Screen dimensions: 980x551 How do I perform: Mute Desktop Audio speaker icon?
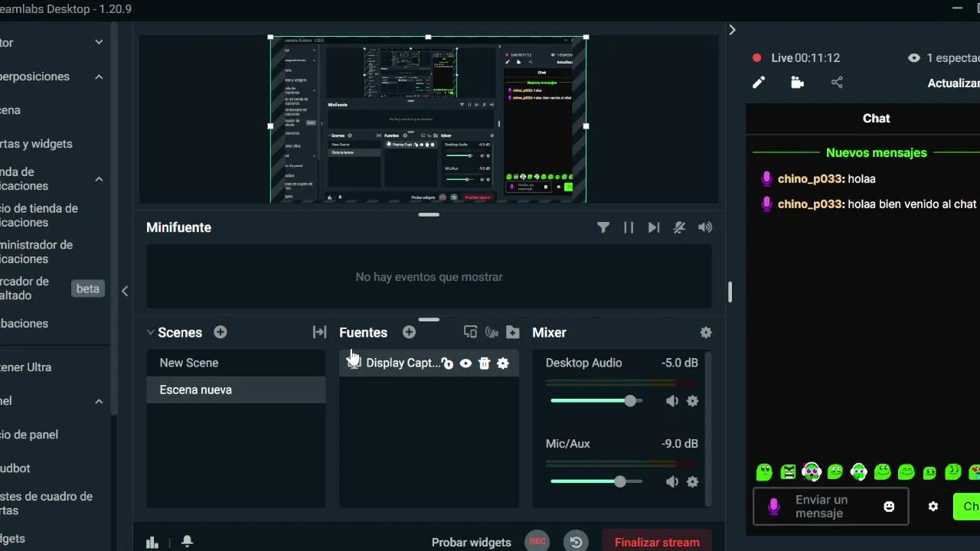coord(672,401)
